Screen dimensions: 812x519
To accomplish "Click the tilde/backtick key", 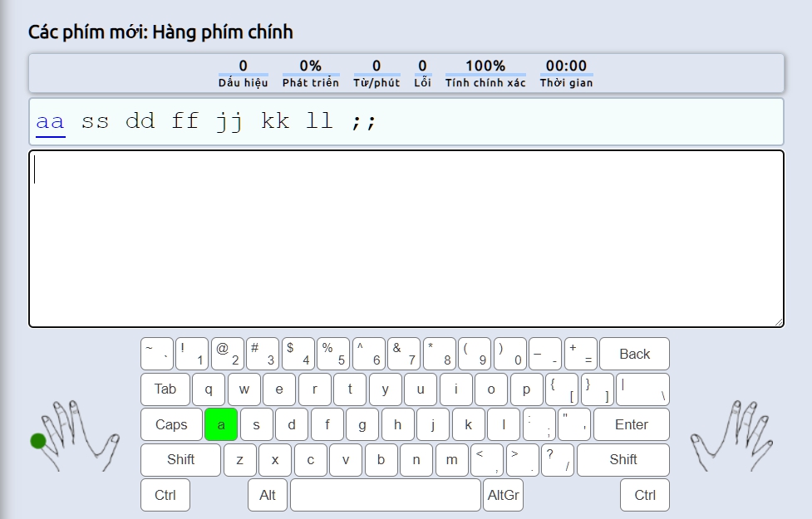I will pyautogui.click(x=157, y=354).
